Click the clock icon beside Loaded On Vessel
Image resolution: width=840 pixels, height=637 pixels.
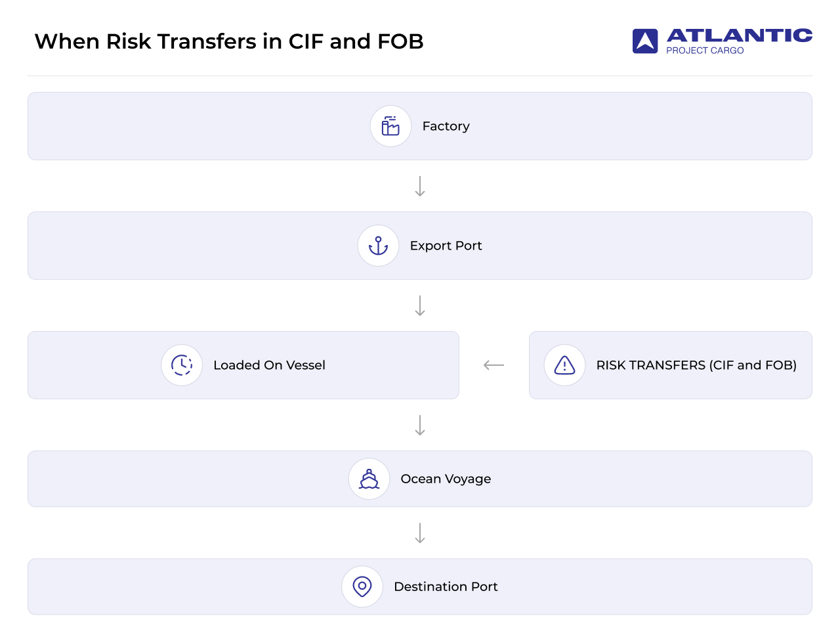182,365
